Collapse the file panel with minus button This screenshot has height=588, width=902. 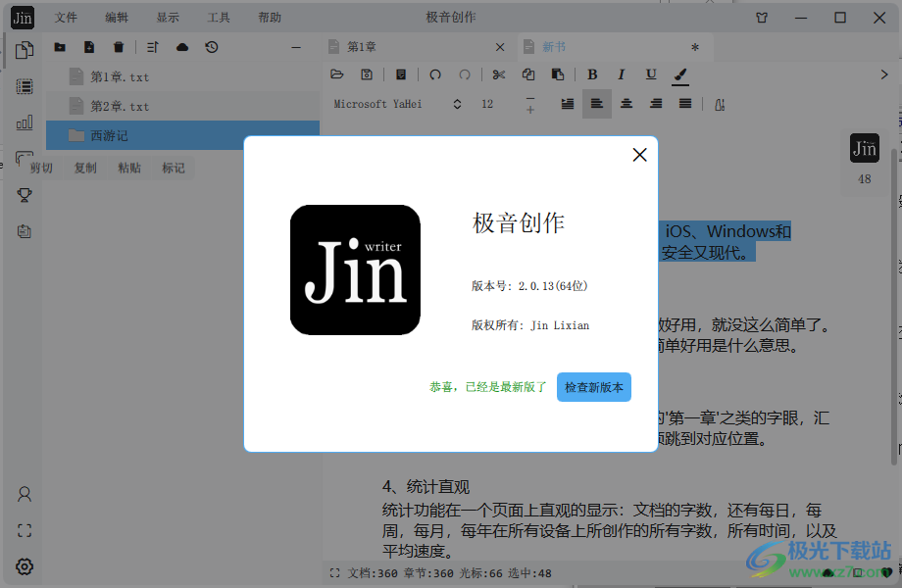click(x=296, y=47)
